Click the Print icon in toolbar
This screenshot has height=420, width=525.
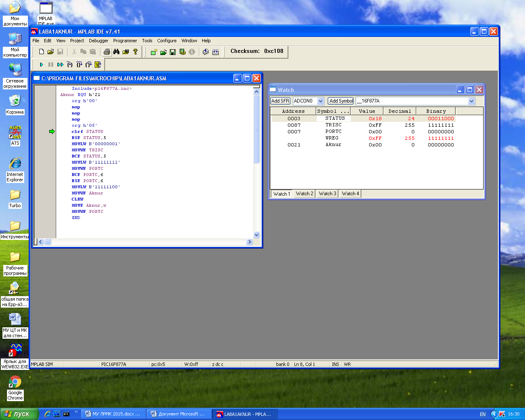[107, 52]
